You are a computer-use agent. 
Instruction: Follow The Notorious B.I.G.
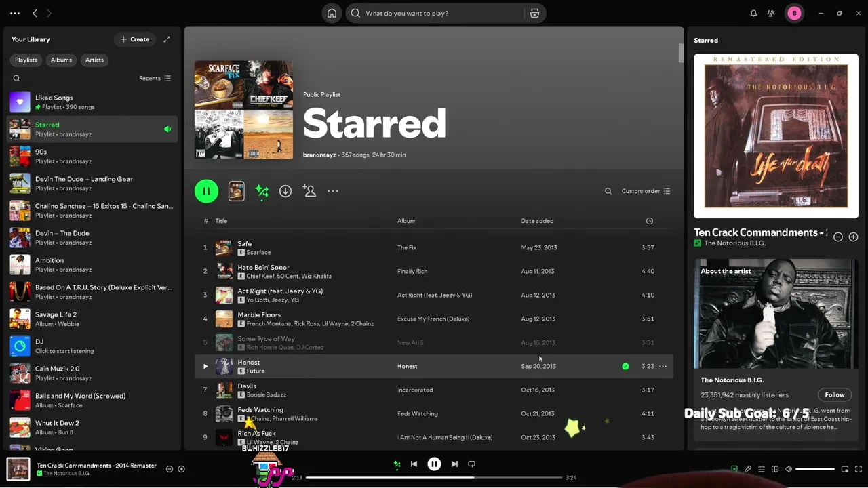[834, 394]
